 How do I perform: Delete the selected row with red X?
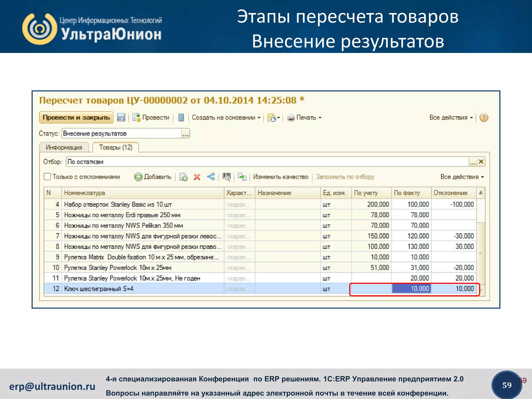[x=197, y=177]
